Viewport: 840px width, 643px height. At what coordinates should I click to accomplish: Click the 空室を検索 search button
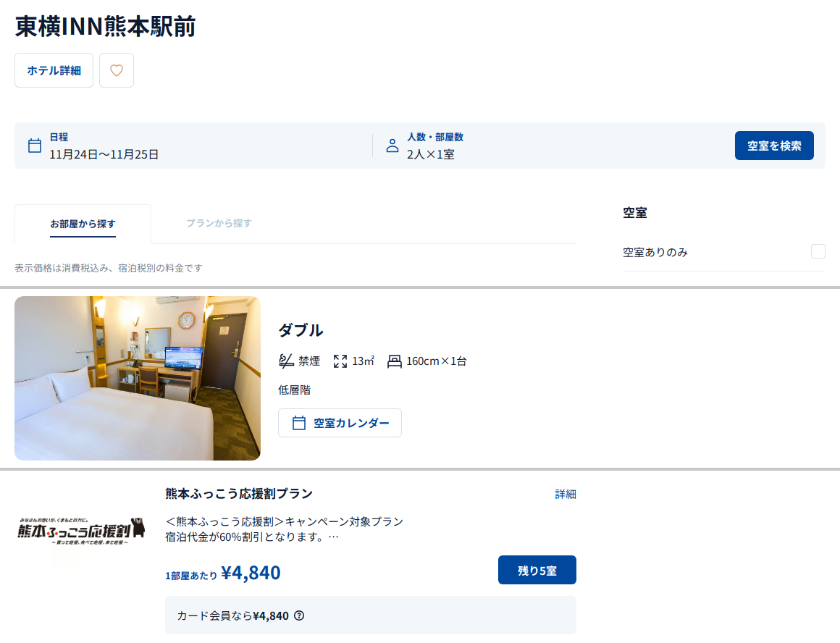[774, 146]
